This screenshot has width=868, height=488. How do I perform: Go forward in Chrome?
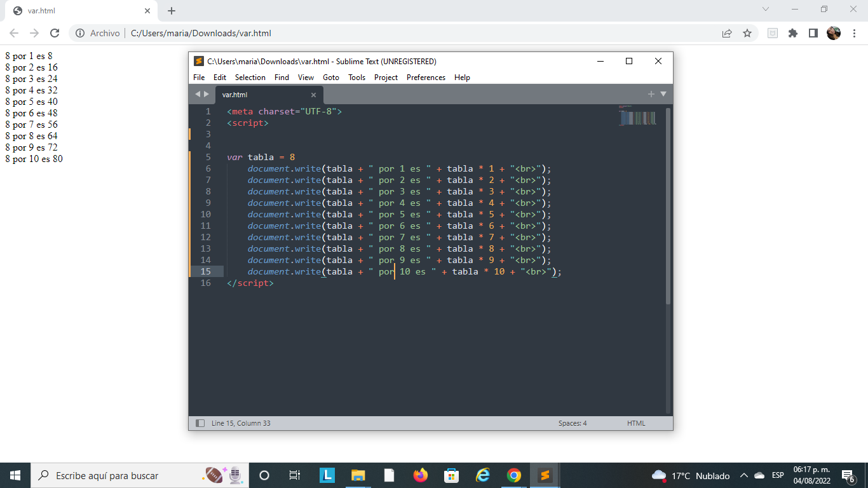(x=34, y=33)
